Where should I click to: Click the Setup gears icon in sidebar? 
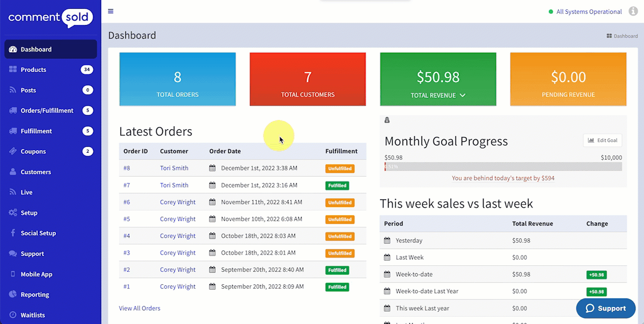(x=13, y=213)
